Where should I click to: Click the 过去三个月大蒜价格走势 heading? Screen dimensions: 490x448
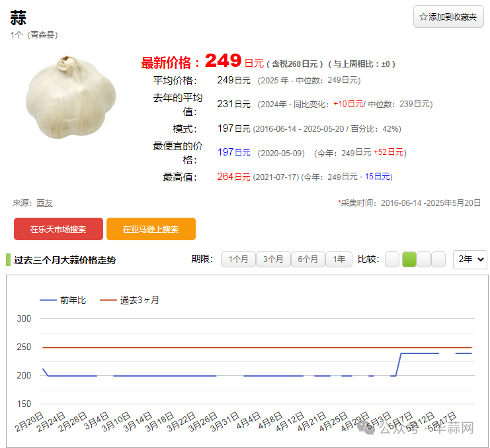coord(65,260)
